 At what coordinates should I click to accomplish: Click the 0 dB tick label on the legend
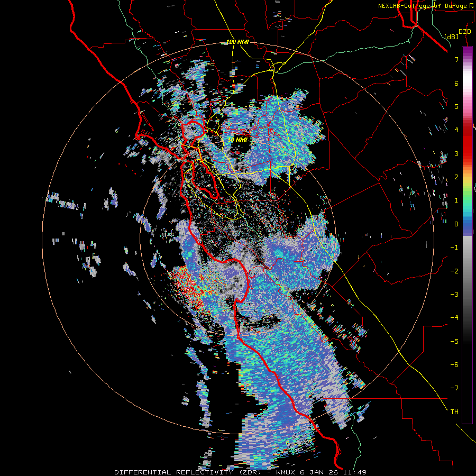pos(456,224)
